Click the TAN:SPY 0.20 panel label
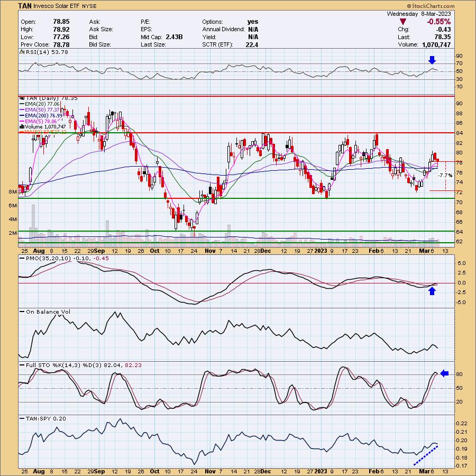 point(46,419)
